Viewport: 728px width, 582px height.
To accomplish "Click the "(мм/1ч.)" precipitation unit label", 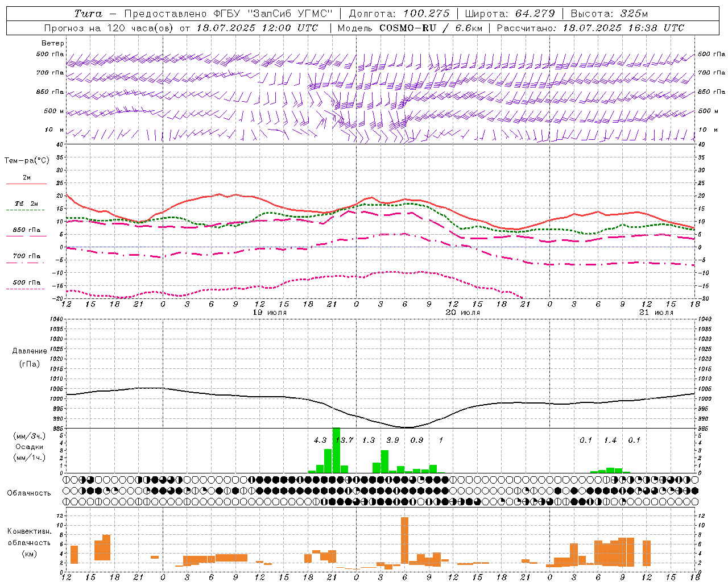I will click(30, 458).
